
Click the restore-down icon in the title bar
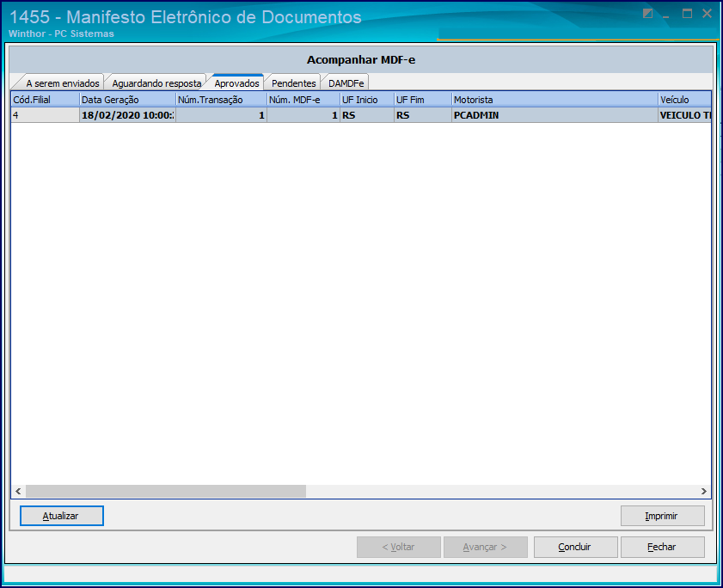648,14
